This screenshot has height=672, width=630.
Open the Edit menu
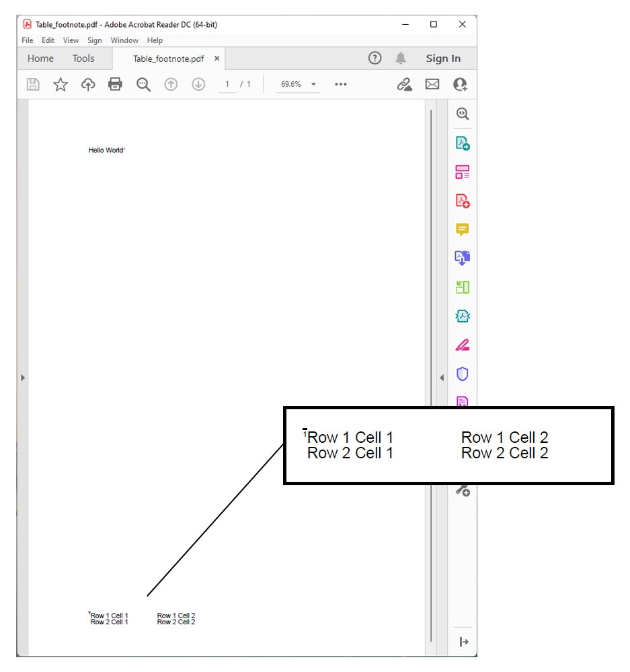click(x=47, y=40)
